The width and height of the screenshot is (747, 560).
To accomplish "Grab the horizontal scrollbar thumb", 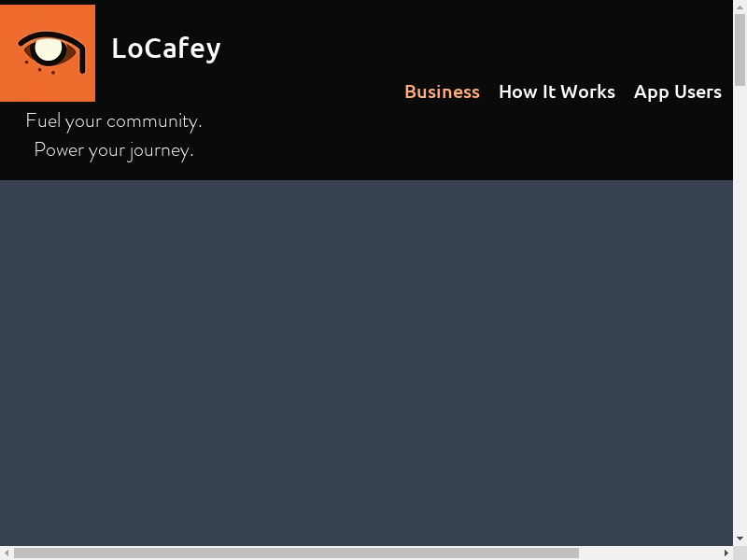I will pos(295,553).
